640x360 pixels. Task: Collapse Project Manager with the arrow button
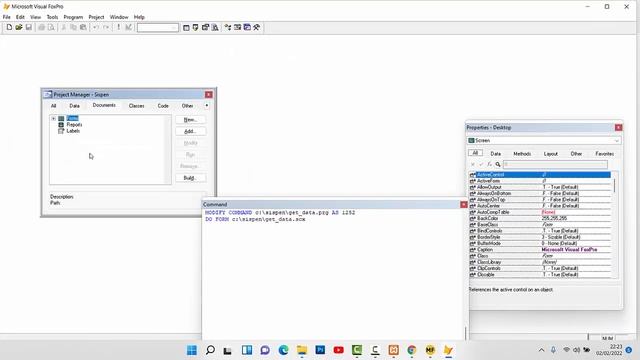pos(207,105)
